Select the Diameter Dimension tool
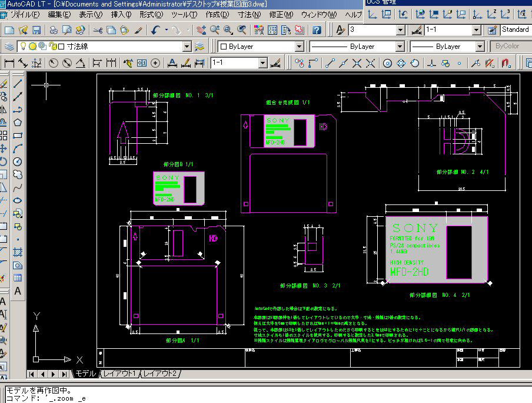532x403 pixels. [67, 63]
